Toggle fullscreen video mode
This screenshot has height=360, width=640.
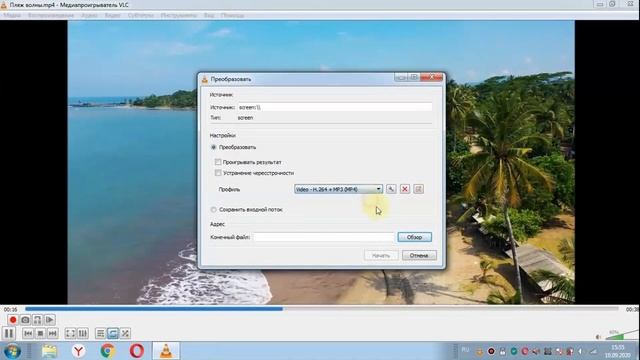70,333
